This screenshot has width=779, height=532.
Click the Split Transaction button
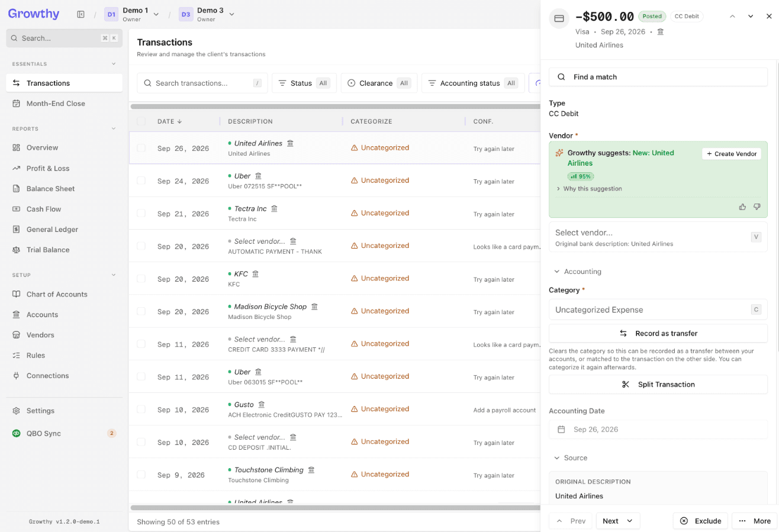point(658,385)
